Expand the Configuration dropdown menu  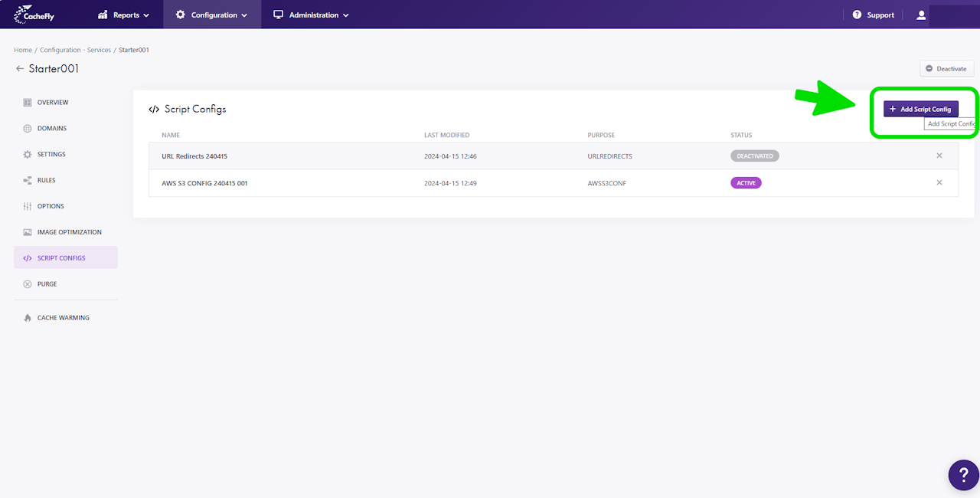(x=212, y=15)
